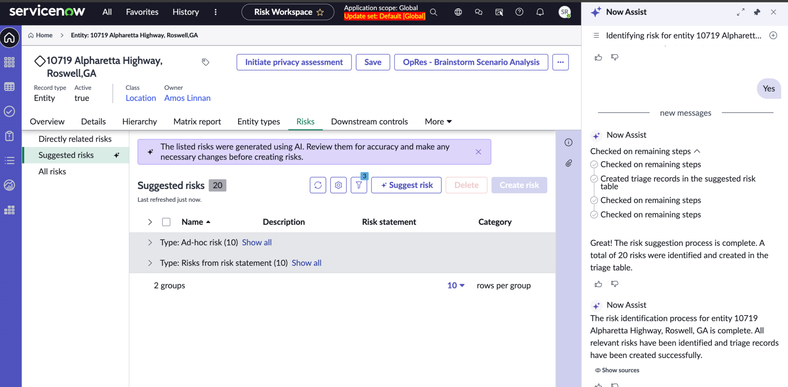
Task: Open the Favorites menu
Action: click(x=142, y=12)
